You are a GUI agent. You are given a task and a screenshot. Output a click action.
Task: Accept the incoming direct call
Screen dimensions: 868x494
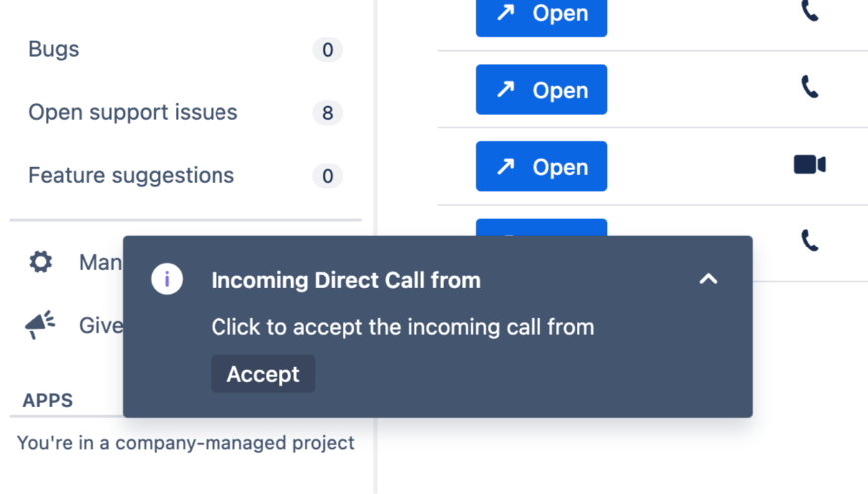263,374
